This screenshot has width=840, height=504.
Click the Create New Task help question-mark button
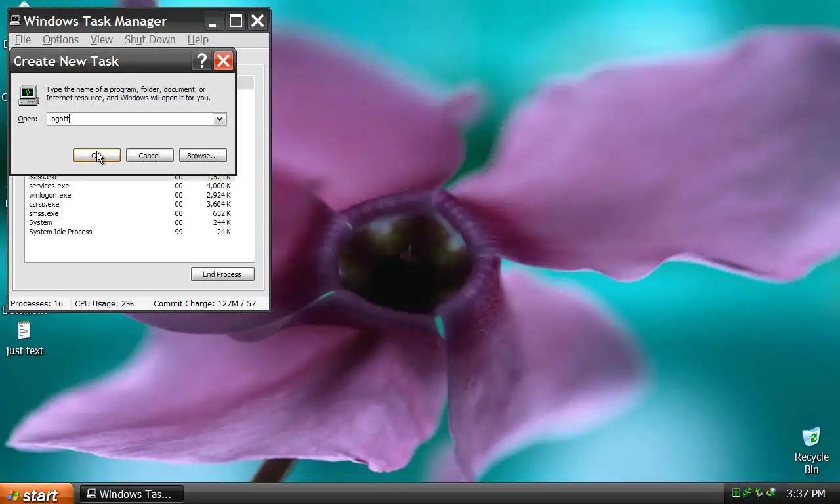click(202, 61)
